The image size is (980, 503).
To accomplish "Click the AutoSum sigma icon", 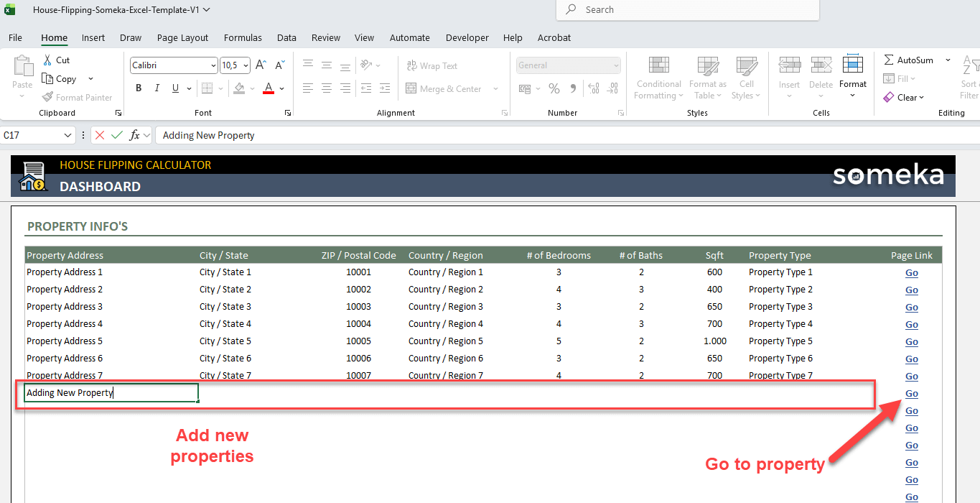I will 889,60.
